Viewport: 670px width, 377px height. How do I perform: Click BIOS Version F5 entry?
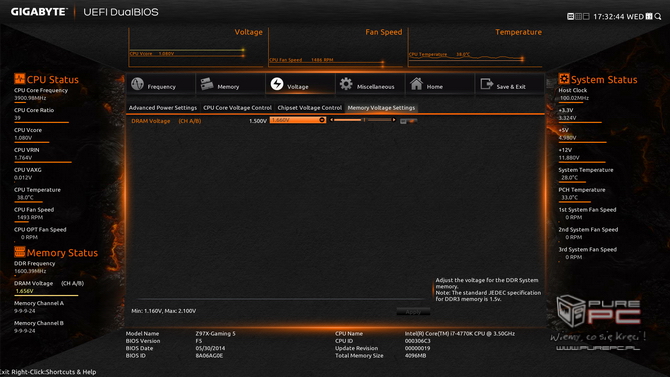tap(164, 341)
